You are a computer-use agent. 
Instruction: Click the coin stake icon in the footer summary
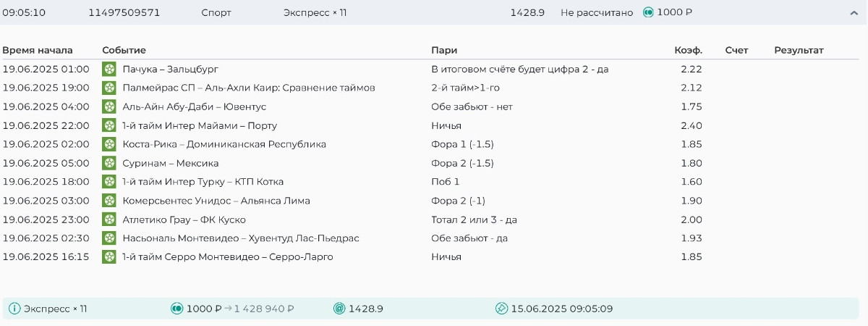coord(176,309)
